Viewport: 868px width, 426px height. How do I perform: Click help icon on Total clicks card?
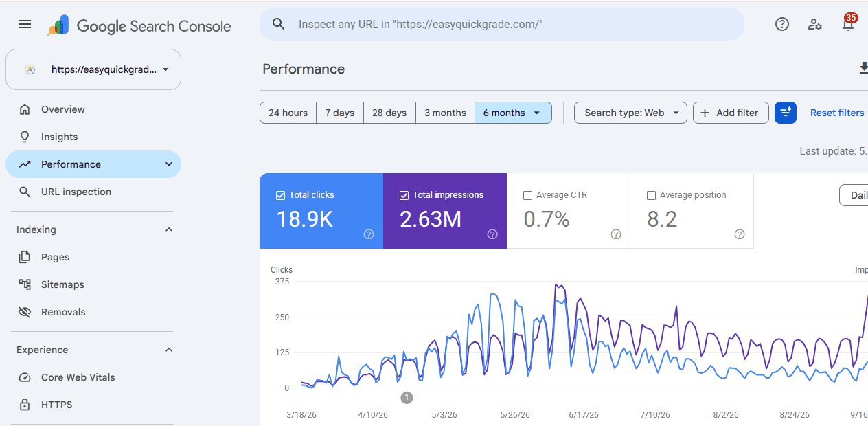pyautogui.click(x=369, y=234)
